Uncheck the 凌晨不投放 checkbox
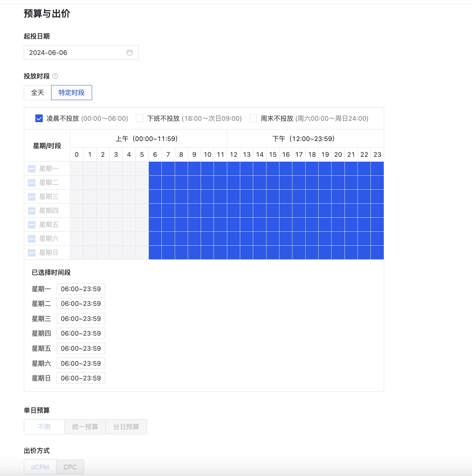 38,118
